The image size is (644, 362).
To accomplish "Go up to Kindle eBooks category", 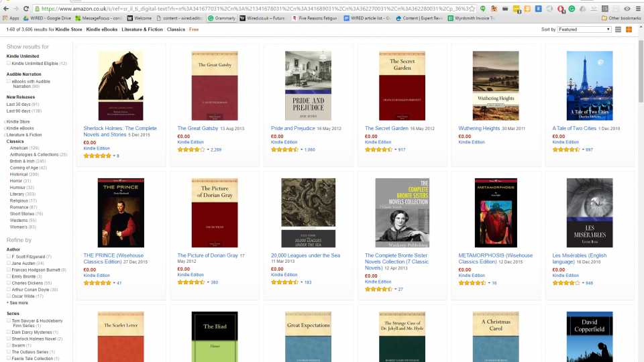I will [x=19, y=128].
